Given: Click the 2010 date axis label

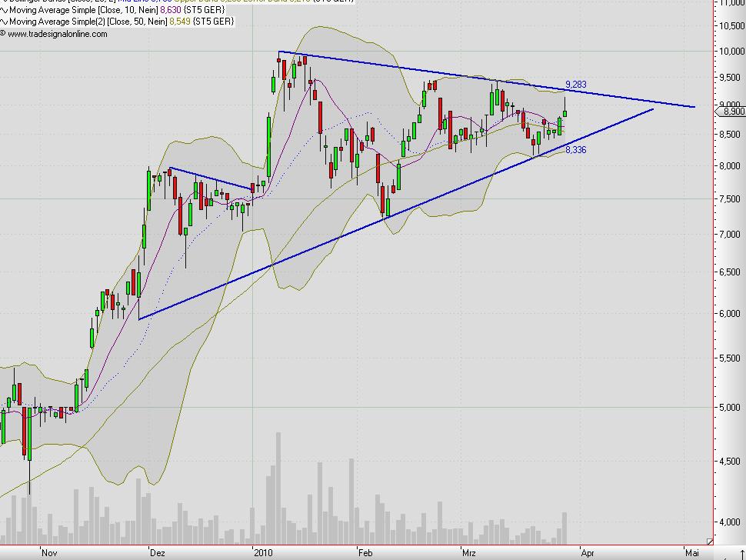Looking at the screenshot, I should 263,553.
